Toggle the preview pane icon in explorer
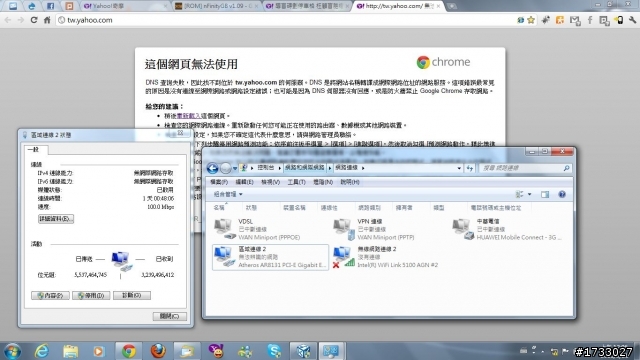The height and width of the screenshot is (360, 640). pyautogui.click(x=545, y=195)
